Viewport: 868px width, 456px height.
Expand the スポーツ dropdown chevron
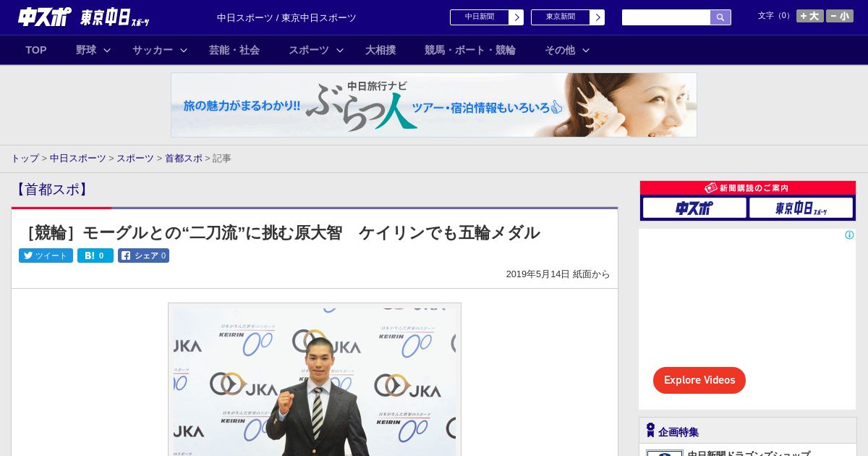tap(340, 50)
